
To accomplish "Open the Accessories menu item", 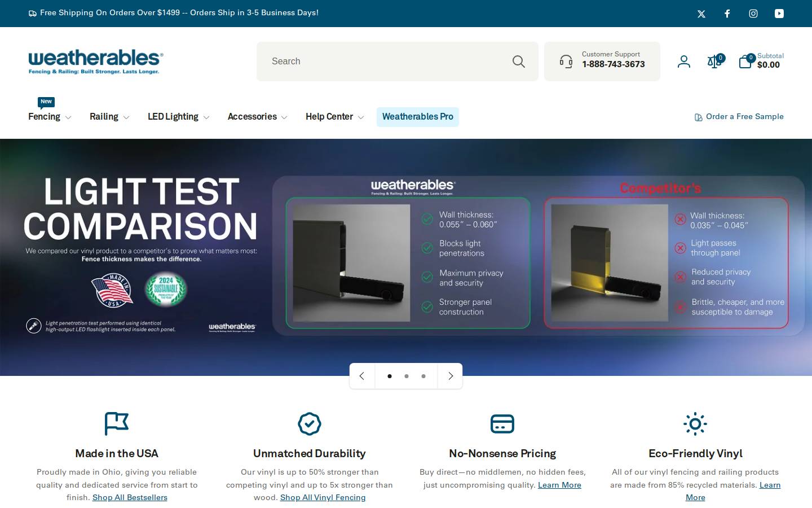I will point(252,117).
